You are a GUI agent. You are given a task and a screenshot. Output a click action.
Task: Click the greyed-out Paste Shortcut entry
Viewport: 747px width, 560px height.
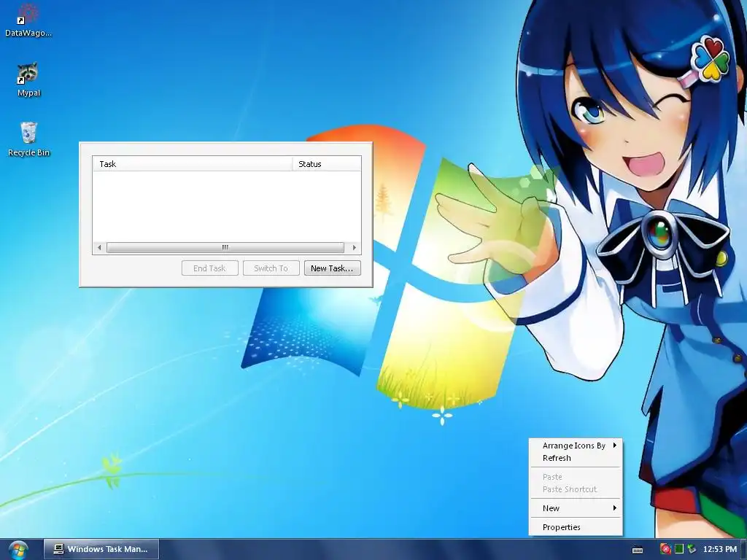pyautogui.click(x=576, y=489)
